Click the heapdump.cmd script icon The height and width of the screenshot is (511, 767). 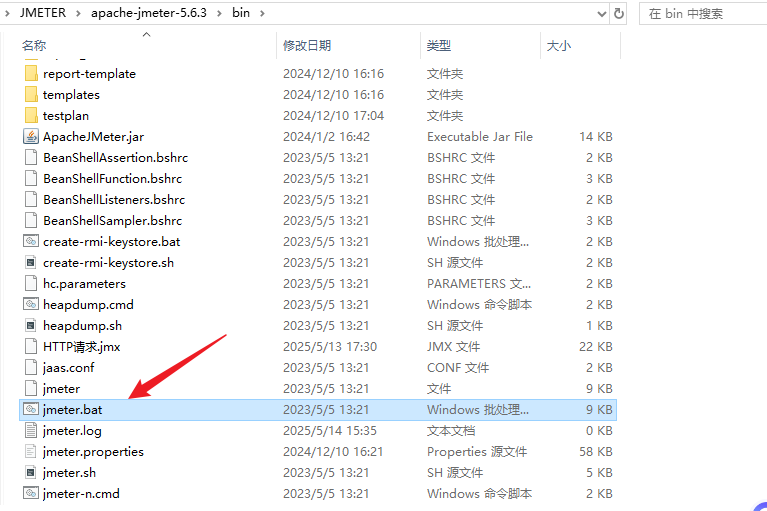[31, 305]
